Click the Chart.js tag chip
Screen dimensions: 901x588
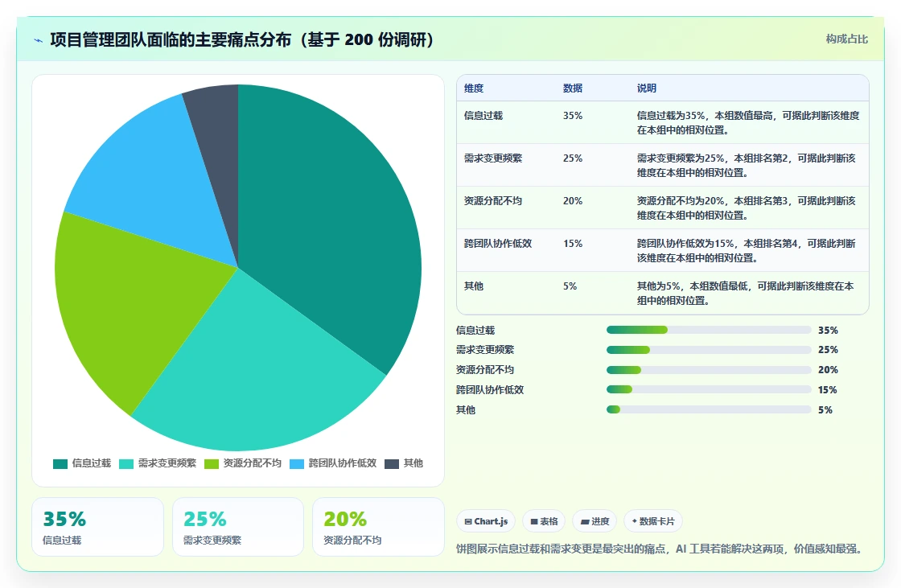[x=486, y=521]
